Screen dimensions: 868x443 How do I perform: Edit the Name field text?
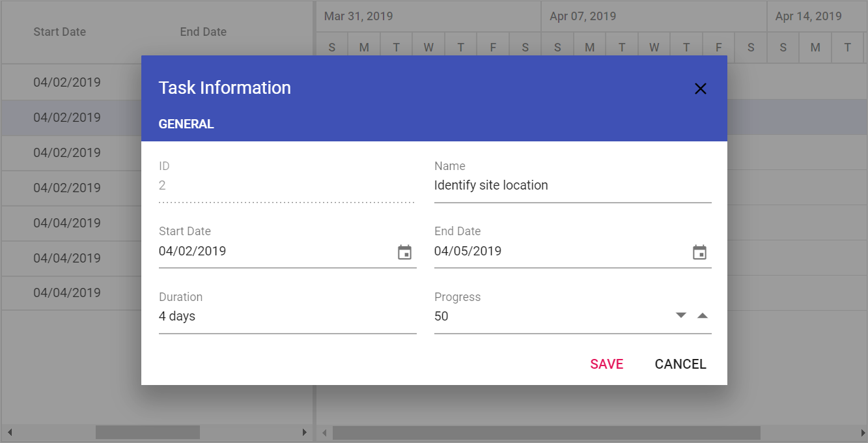tap(572, 186)
